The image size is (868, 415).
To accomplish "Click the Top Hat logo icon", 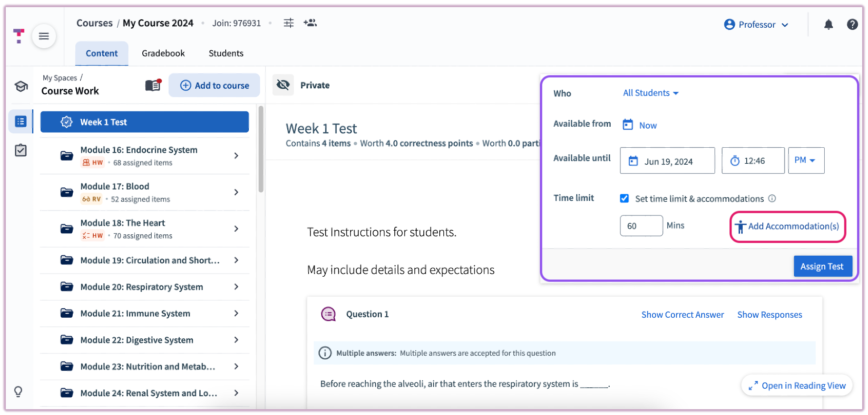I will [19, 36].
